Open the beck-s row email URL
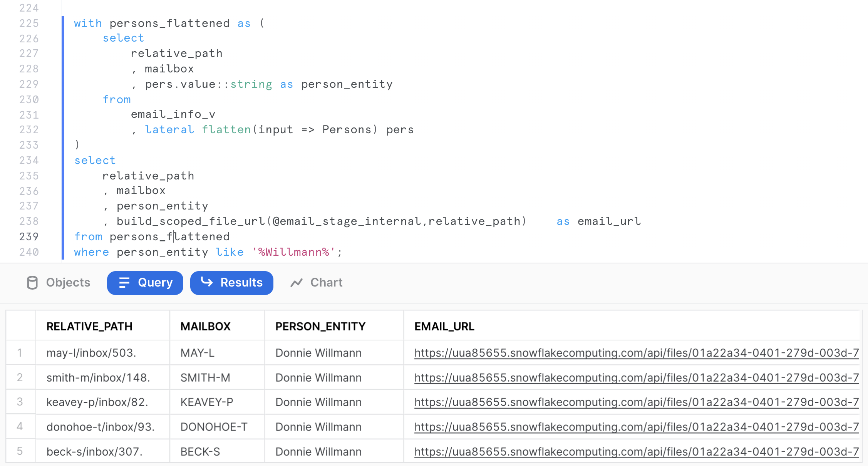This screenshot has height=466, width=868. (636, 451)
